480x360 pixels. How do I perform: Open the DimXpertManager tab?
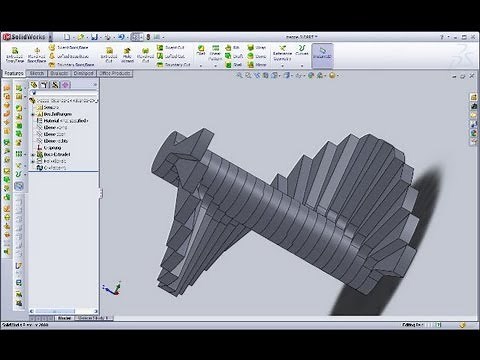click(x=66, y=85)
